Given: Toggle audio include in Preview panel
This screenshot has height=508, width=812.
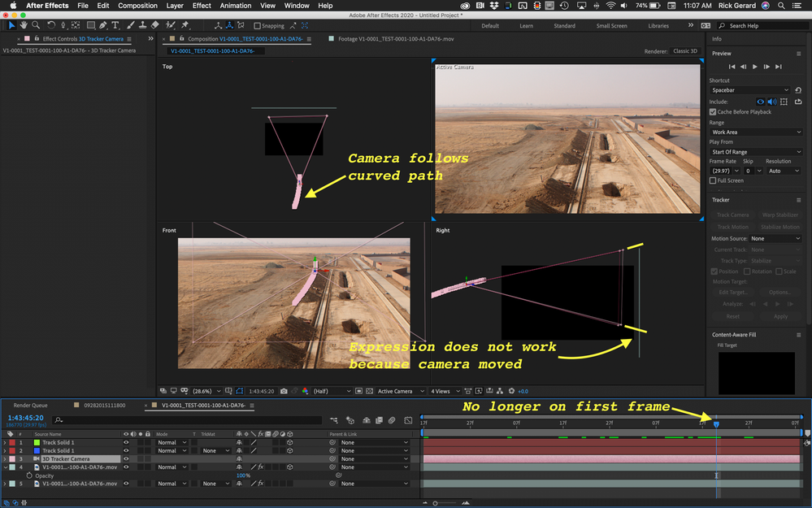Looking at the screenshot, I should click(771, 102).
